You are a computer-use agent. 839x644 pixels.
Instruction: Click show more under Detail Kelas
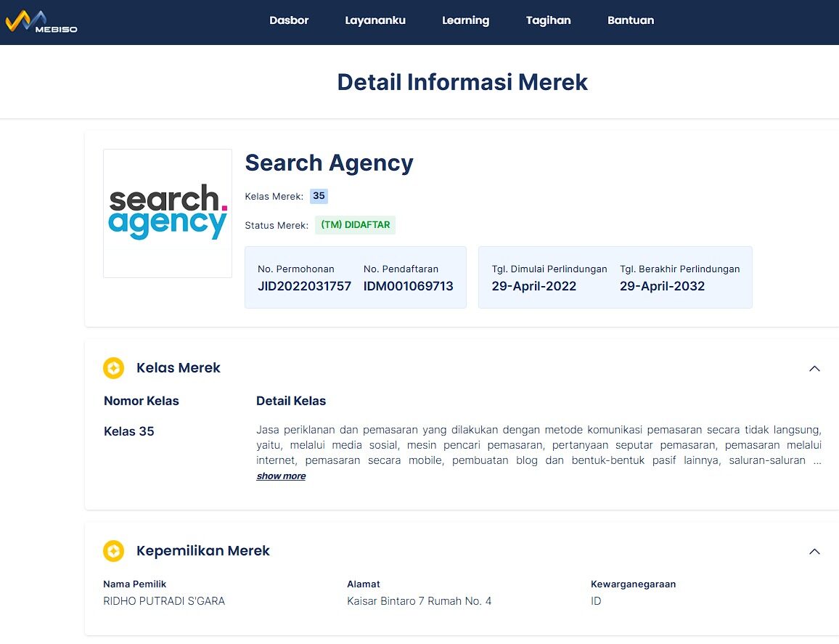[281, 476]
